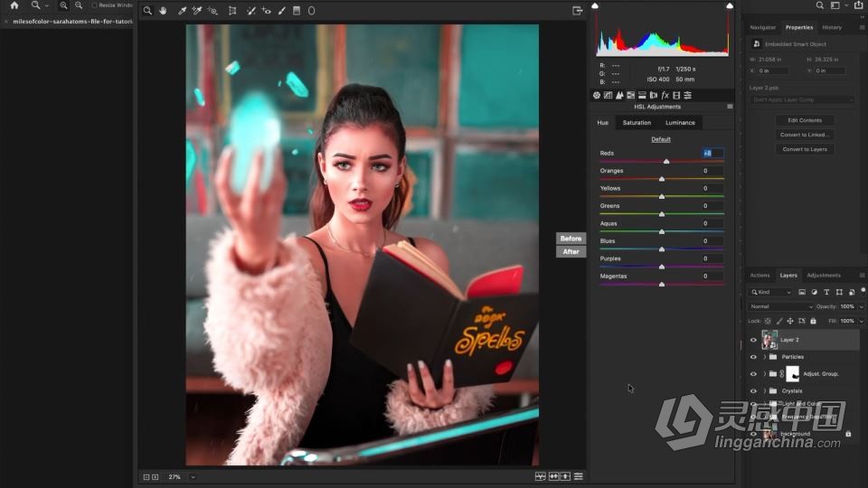Open the Calibration panel icon
This screenshot has width=868, height=488.
click(x=676, y=95)
